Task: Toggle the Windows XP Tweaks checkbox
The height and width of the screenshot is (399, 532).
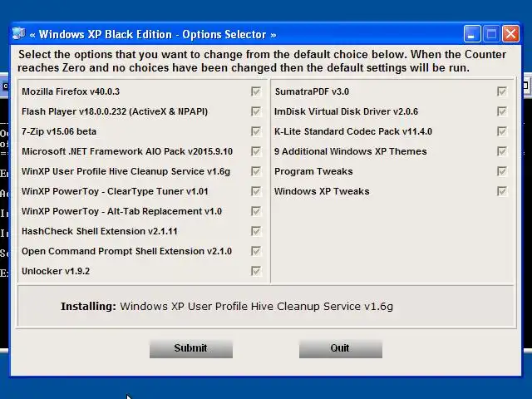Action: pos(502,191)
